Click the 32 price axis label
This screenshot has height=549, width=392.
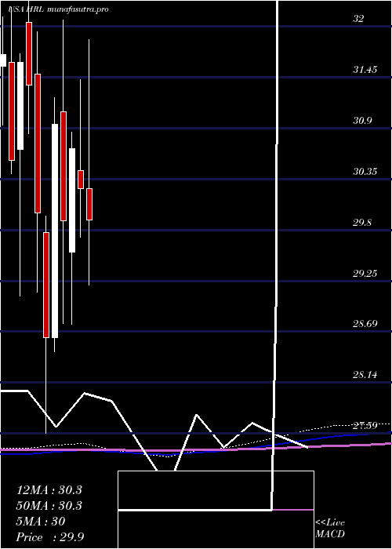358,19
